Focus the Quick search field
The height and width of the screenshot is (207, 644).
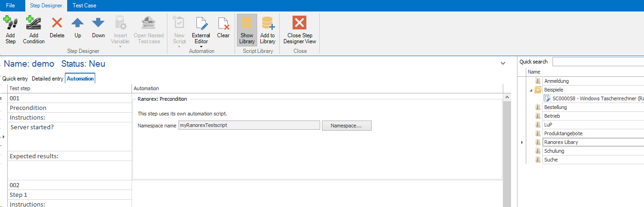(598, 62)
